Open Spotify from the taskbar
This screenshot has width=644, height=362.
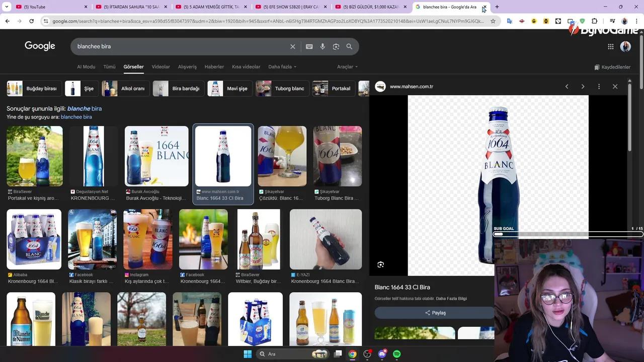point(396,354)
